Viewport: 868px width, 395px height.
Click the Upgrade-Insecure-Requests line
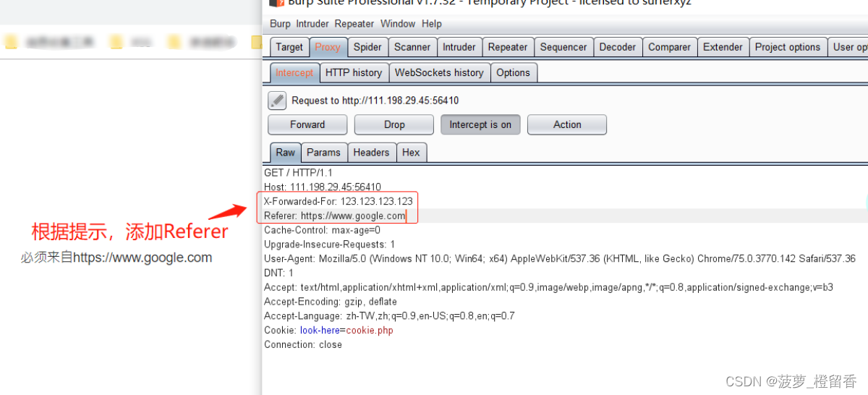pyautogui.click(x=329, y=245)
